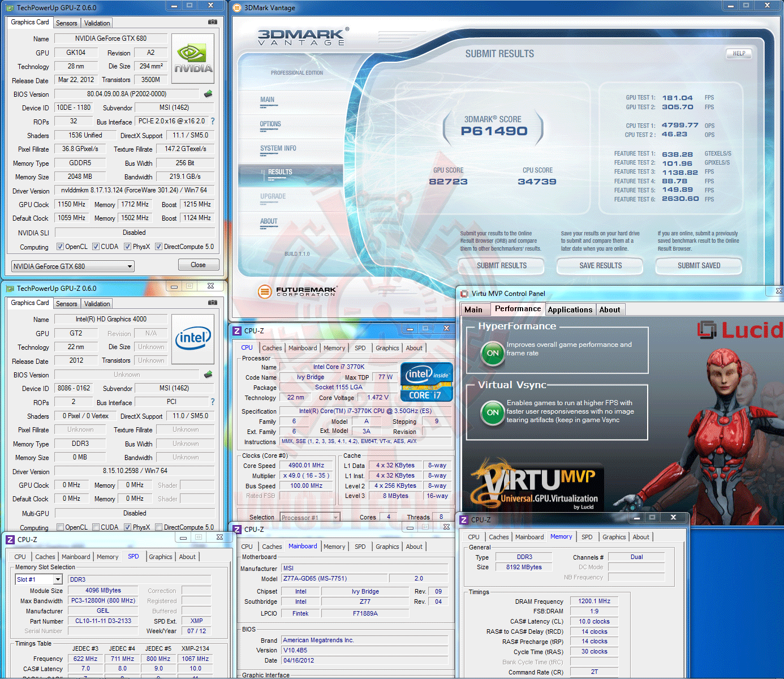Click the CPU score value 34739
784x679 pixels.
537,182
